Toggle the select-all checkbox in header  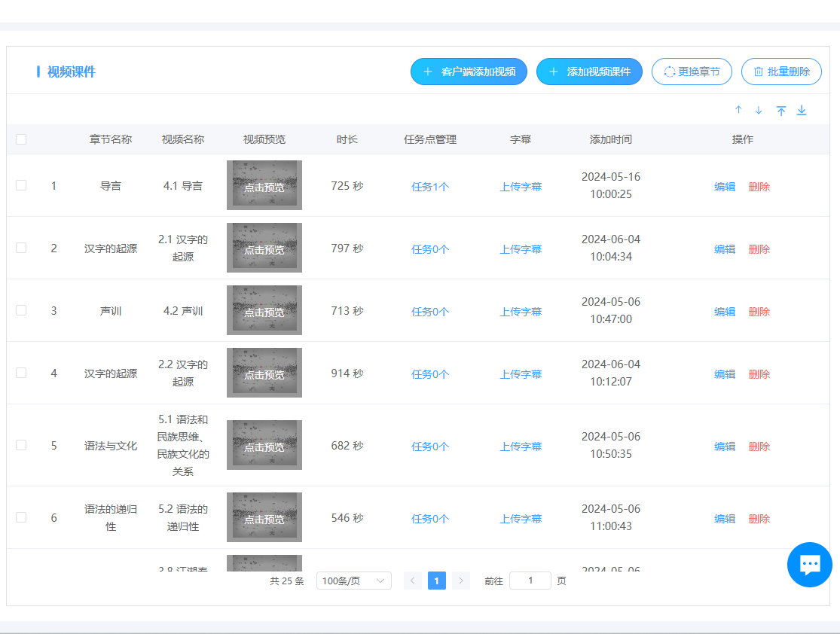coord(21,139)
